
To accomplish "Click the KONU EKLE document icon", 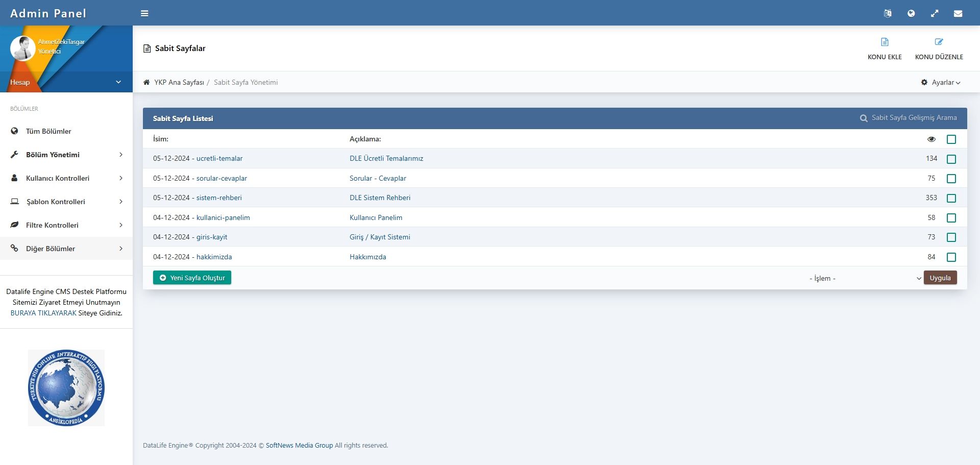I will [885, 42].
